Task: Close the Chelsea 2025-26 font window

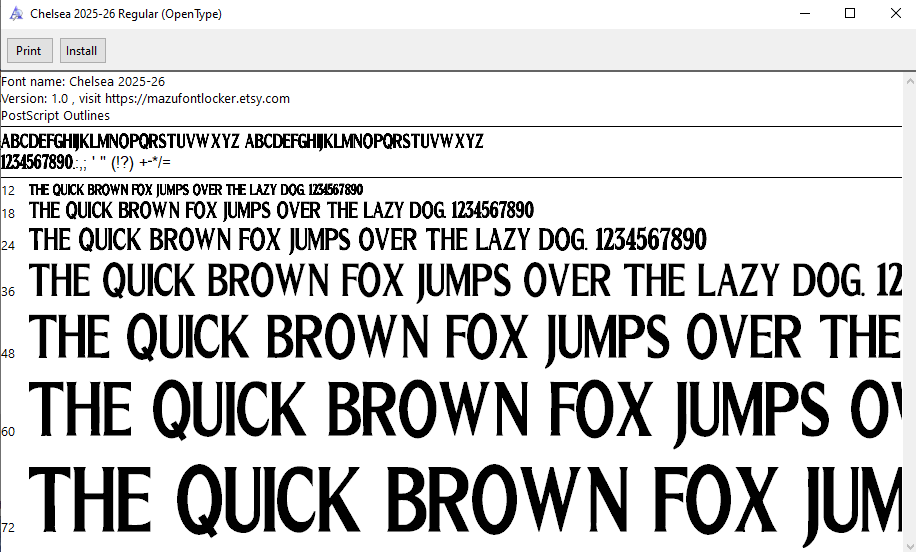Action: click(x=895, y=14)
